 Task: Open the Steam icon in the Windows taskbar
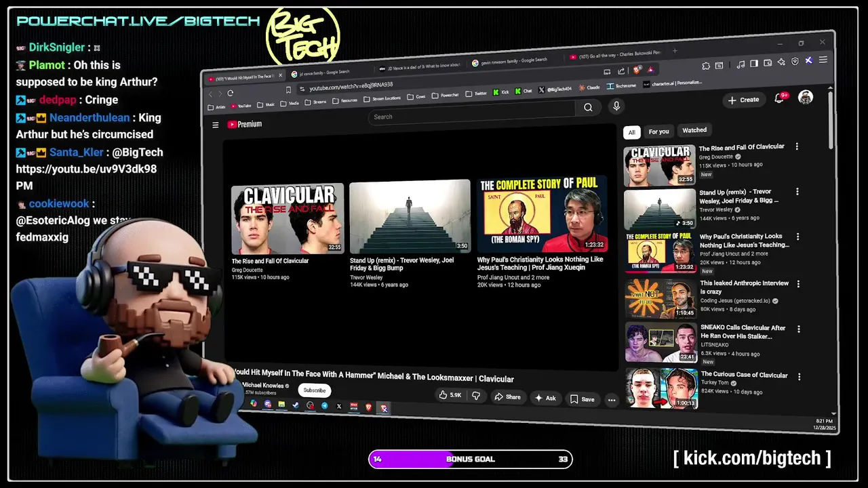coord(296,405)
